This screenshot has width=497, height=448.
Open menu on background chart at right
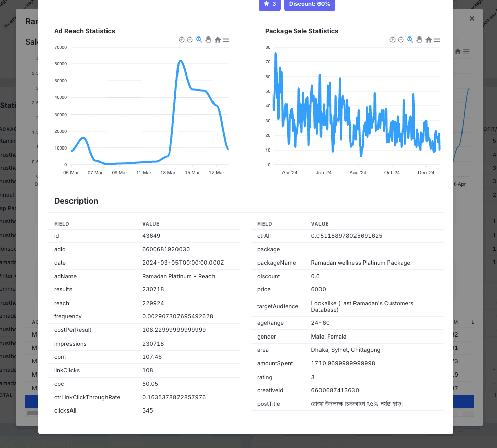[466, 51]
